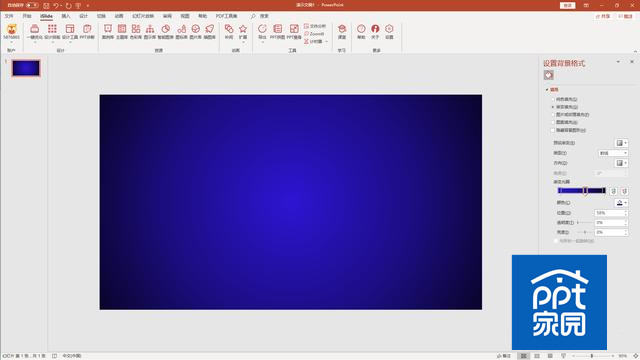Select 纯色填充 solid fill radio

553,99
